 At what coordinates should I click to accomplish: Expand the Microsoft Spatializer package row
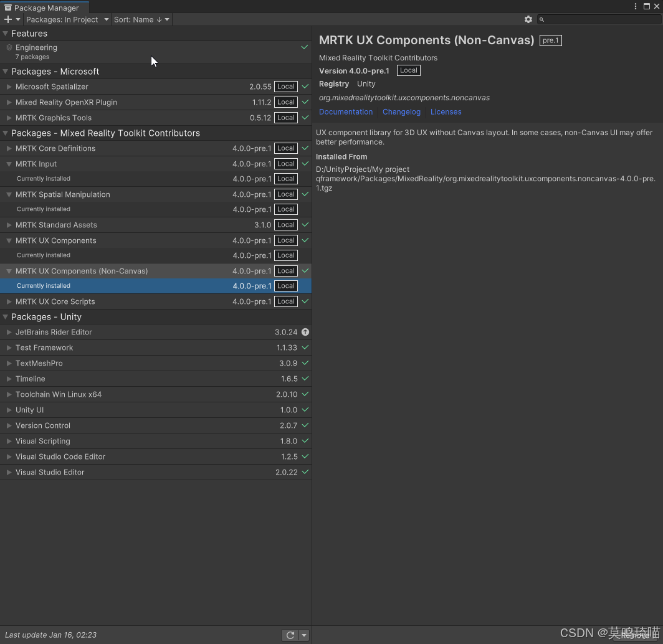pyautogui.click(x=9, y=87)
